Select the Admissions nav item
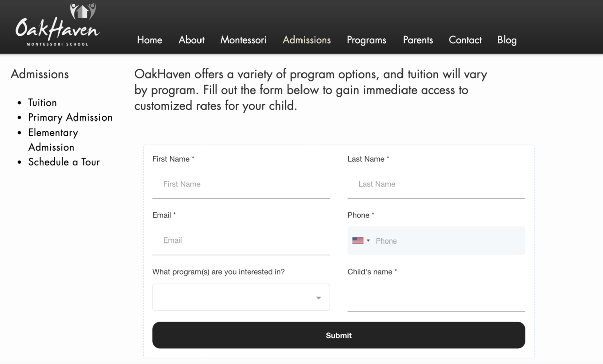603x364 pixels. [x=307, y=40]
